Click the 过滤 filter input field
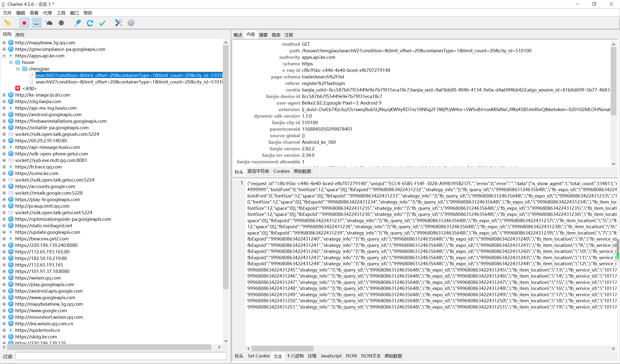 point(121,356)
